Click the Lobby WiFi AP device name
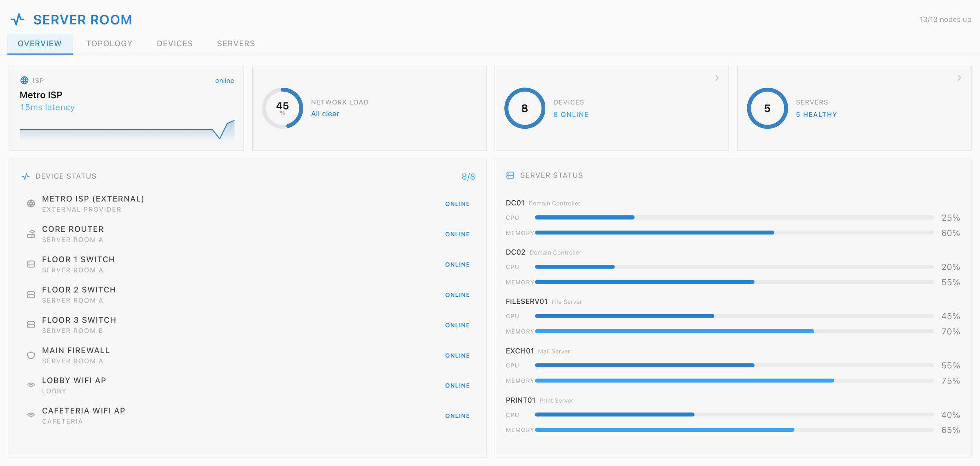 (74, 380)
